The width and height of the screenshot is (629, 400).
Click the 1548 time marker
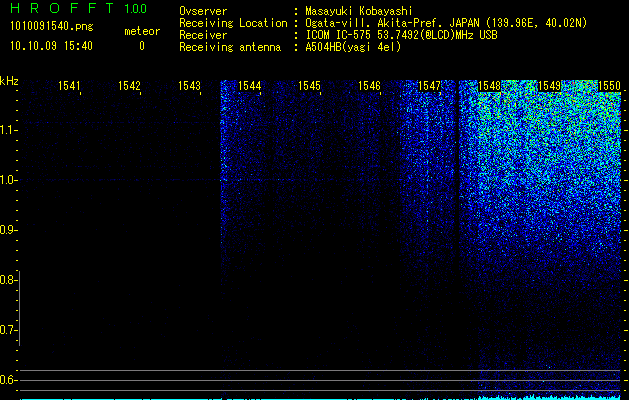click(x=489, y=86)
